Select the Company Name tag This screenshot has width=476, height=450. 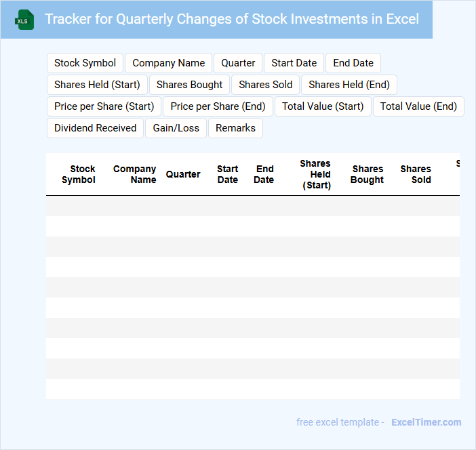click(168, 63)
